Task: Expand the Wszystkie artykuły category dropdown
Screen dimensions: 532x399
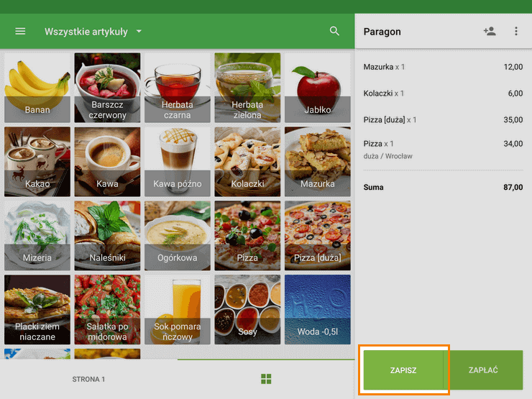Action: (139, 31)
